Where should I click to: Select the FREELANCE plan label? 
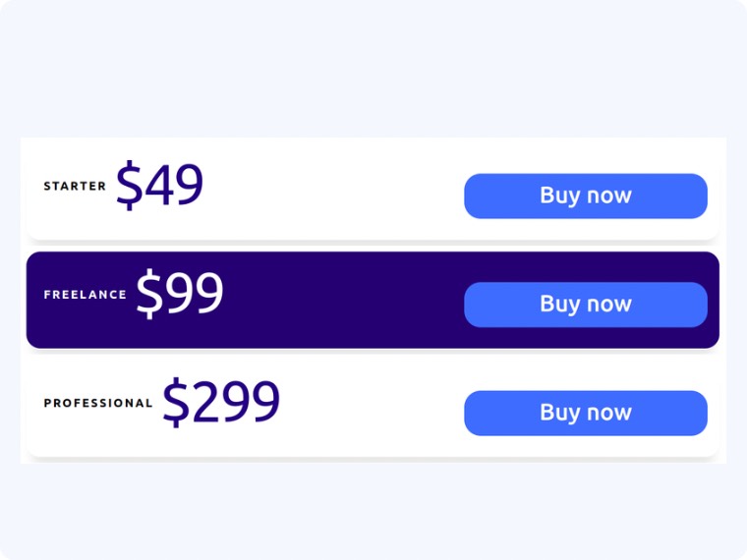[x=86, y=295]
